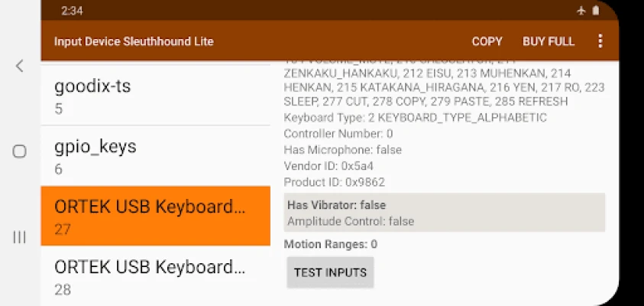This screenshot has width=644, height=306.
Task: Tap the Motion Ranges: 0 label
Action: [330, 244]
